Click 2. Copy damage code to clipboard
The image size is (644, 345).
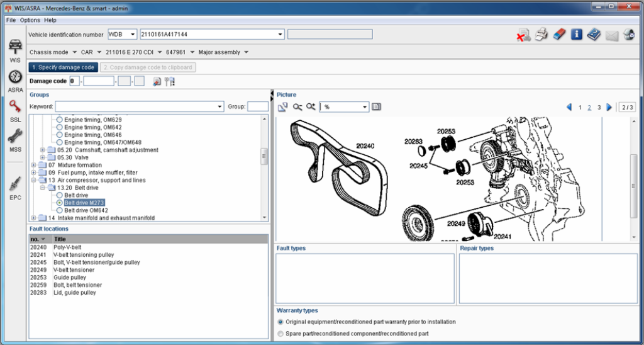point(148,67)
